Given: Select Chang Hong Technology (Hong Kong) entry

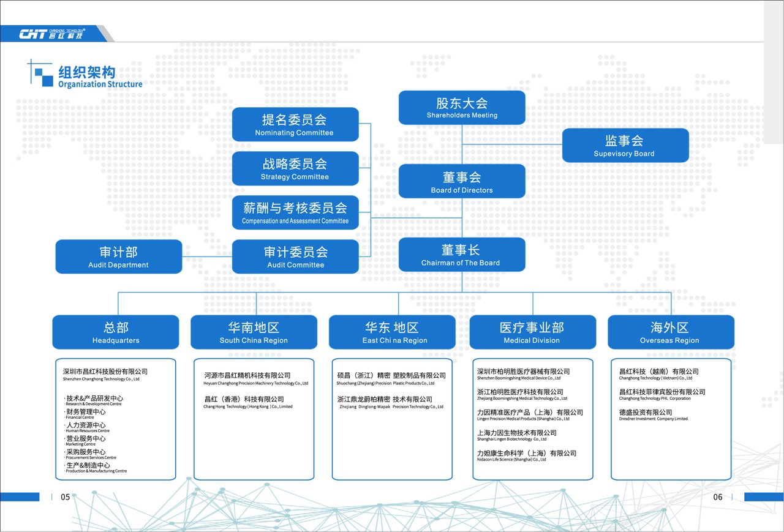Looking at the screenshot, I should (x=248, y=402).
